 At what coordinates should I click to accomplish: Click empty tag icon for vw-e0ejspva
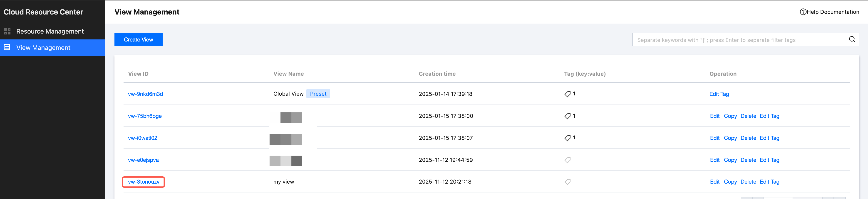click(568, 160)
